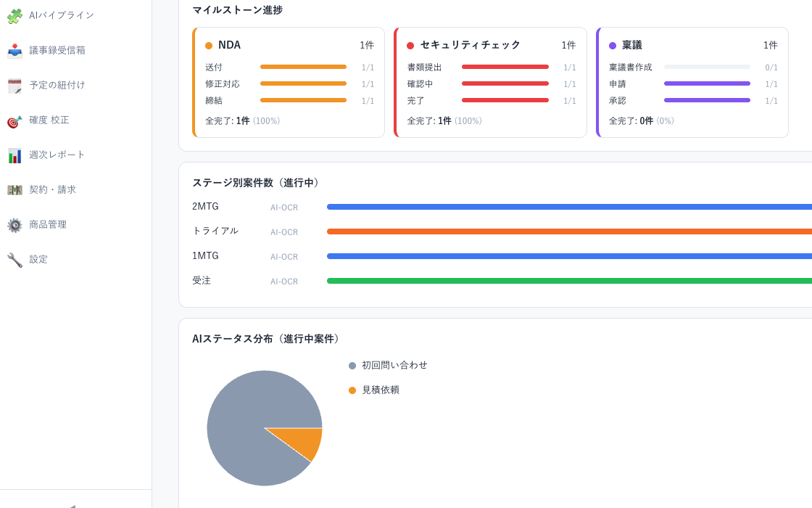812x508 pixels.
Task: Click the 受注 stage label
Action: (x=202, y=280)
